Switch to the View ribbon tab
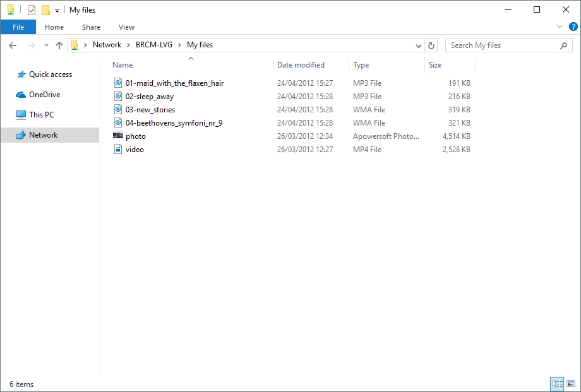 tap(126, 27)
